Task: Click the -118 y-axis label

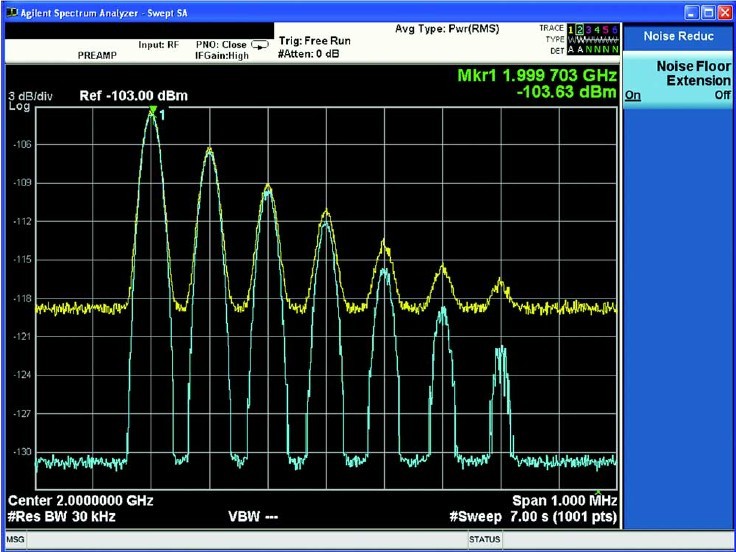Action: click(22, 298)
